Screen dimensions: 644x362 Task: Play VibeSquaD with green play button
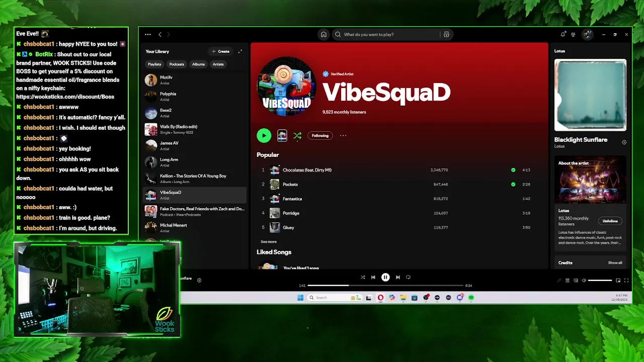coord(264,135)
